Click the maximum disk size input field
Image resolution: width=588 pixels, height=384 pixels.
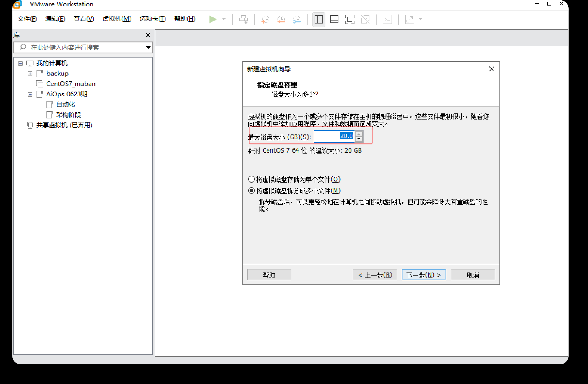coord(334,136)
